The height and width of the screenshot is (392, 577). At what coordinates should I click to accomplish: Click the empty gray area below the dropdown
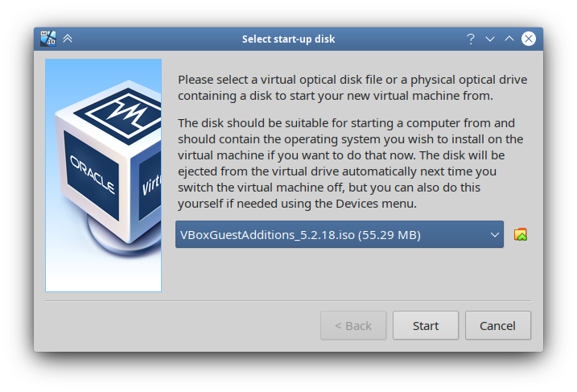[353, 272]
